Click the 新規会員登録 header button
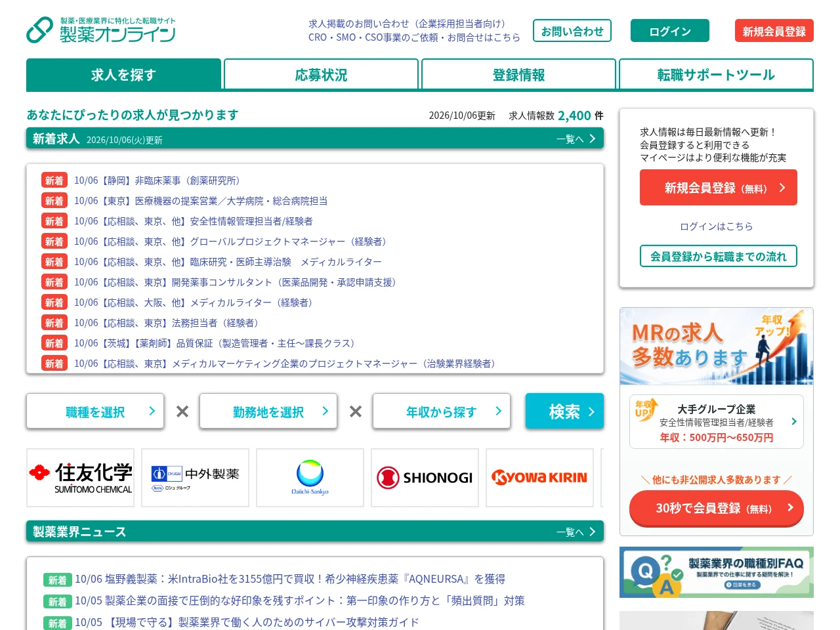This screenshot has width=840, height=630. [x=774, y=31]
